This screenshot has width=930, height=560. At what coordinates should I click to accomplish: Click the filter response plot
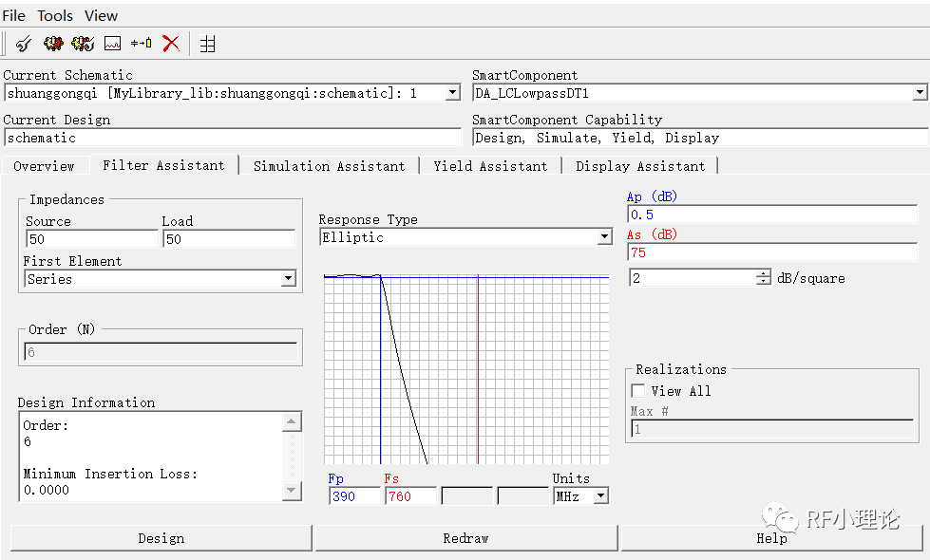(466, 368)
